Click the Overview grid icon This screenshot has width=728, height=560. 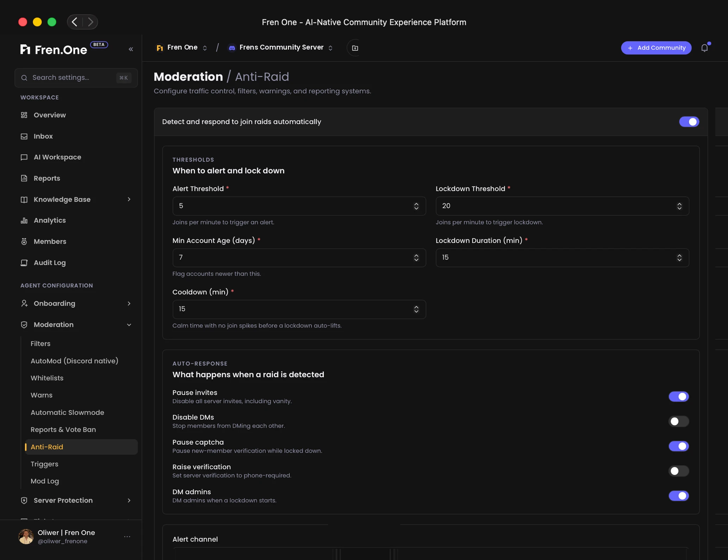[24, 115]
